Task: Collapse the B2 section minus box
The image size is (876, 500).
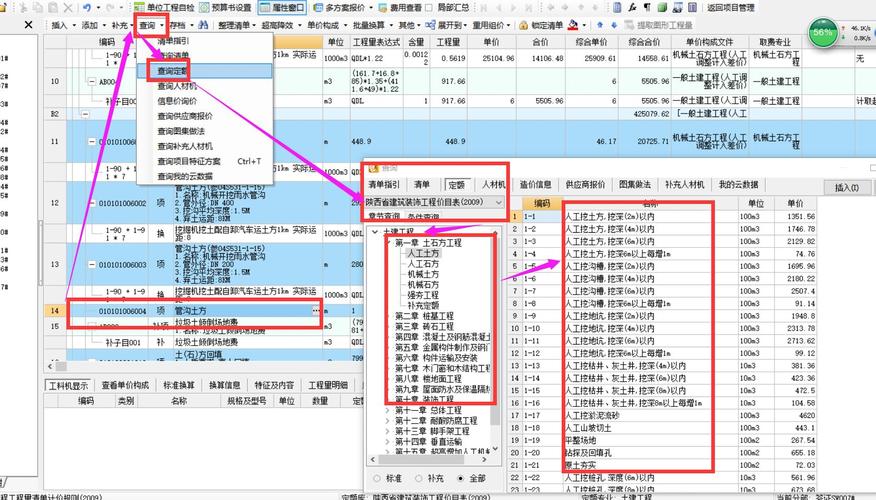Action: (x=85, y=114)
